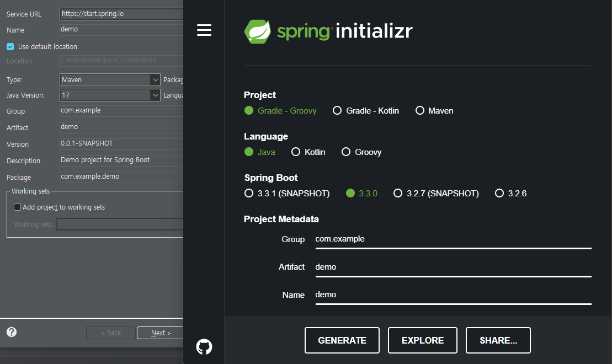The width and height of the screenshot is (612, 364).
Task: Click the Artifact field in wizard dialog
Action: tap(121, 127)
